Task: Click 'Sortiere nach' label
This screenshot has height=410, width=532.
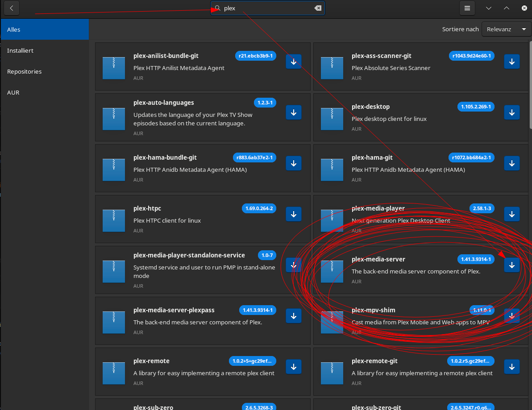Action: tap(460, 29)
